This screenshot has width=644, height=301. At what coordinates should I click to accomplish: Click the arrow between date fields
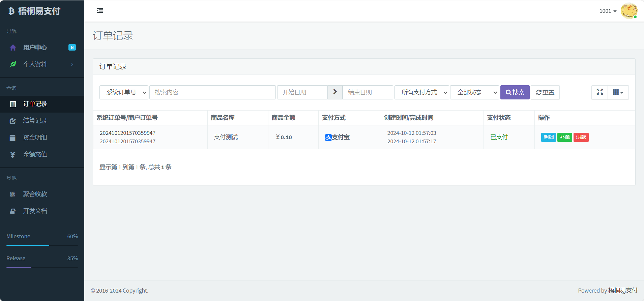click(x=335, y=92)
